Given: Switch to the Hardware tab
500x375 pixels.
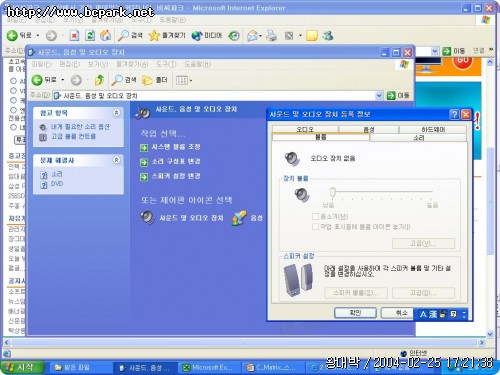Looking at the screenshot, I should (x=433, y=129).
